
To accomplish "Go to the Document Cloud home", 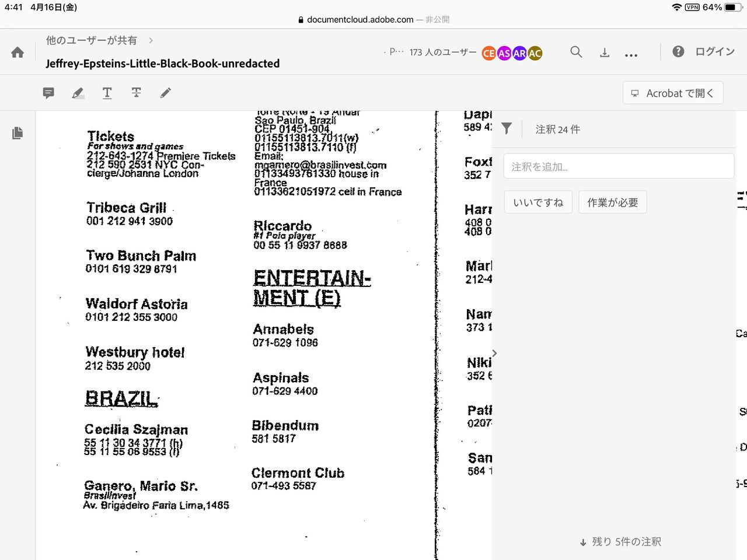I will [18, 52].
